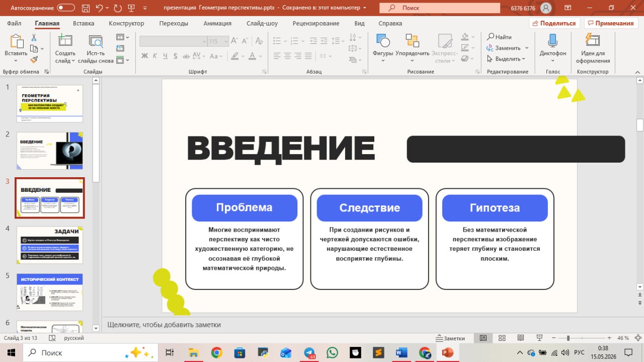The width and height of the screenshot is (644, 362).
Task: Cut selection with the scissors icon
Action: point(34,38)
